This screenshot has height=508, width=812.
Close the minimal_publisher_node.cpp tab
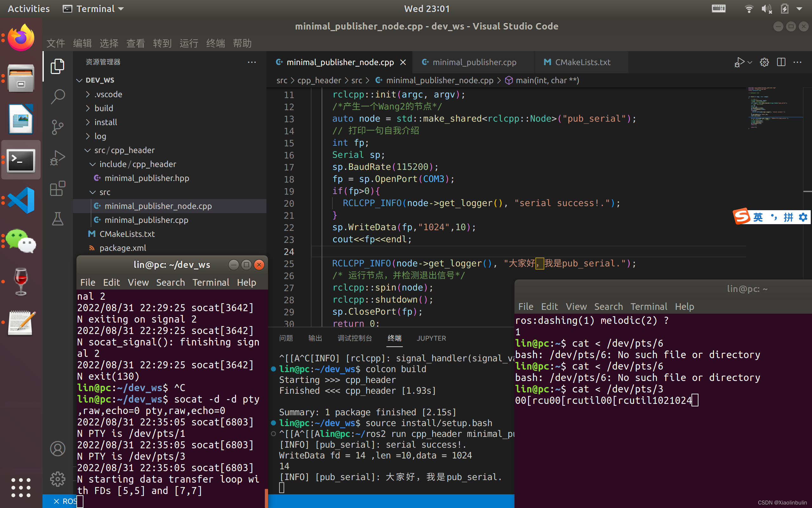coord(403,62)
